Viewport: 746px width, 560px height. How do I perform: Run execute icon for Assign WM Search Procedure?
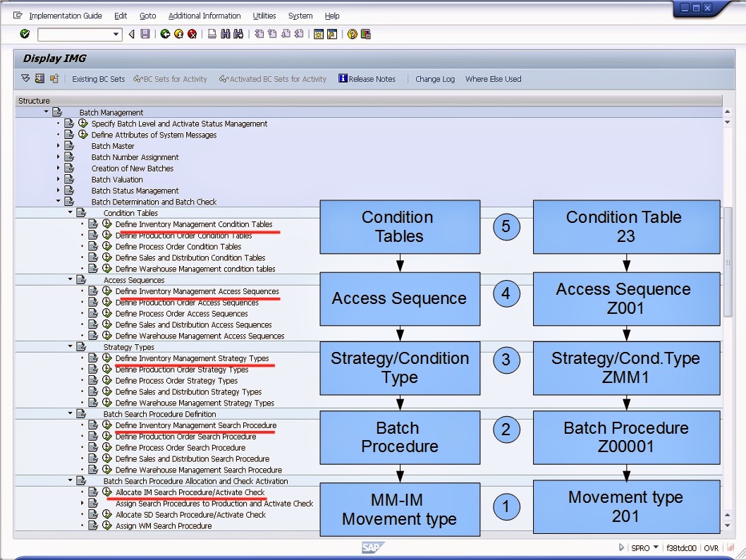(107, 525)
